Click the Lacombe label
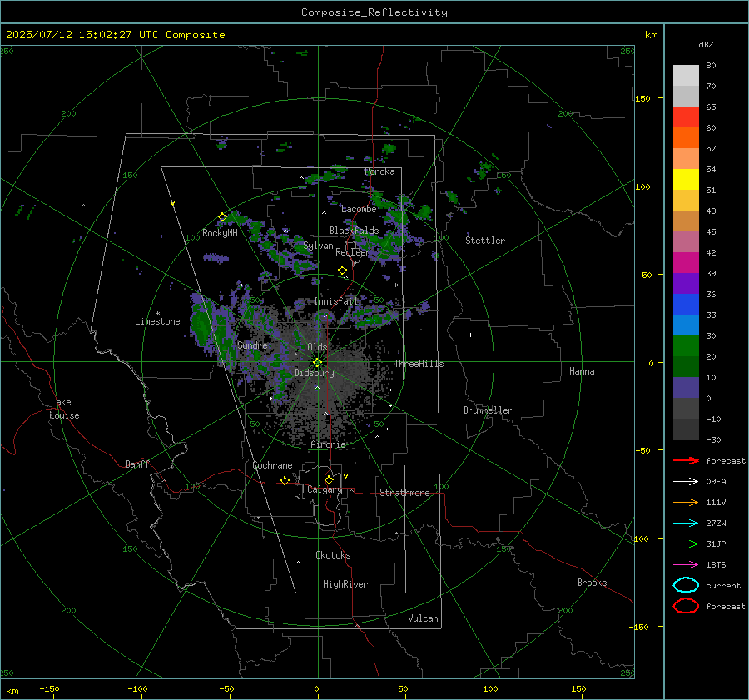Image resolution: width=749 pixels, height=700 pixels. tap(359, 209)
